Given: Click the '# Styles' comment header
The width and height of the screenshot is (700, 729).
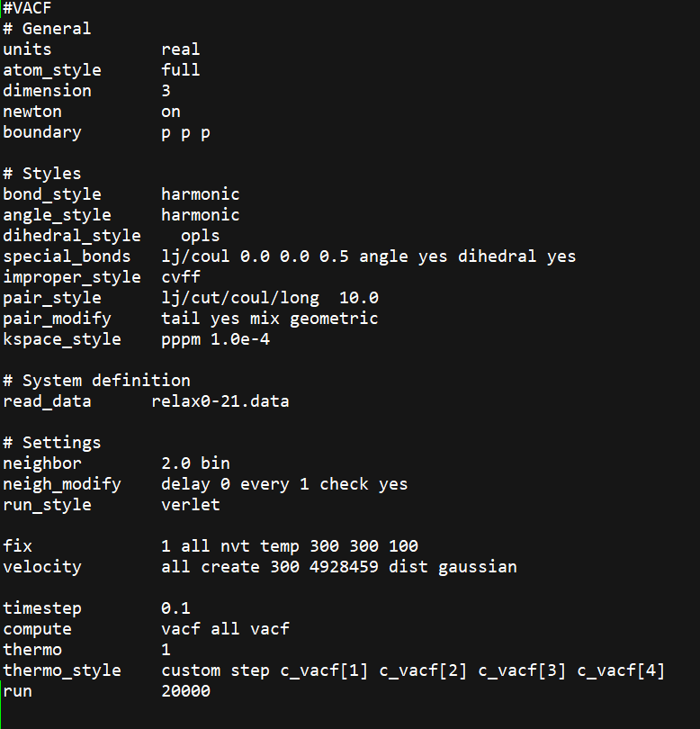Looking at the screenshot, I should (x=41, y=174).
